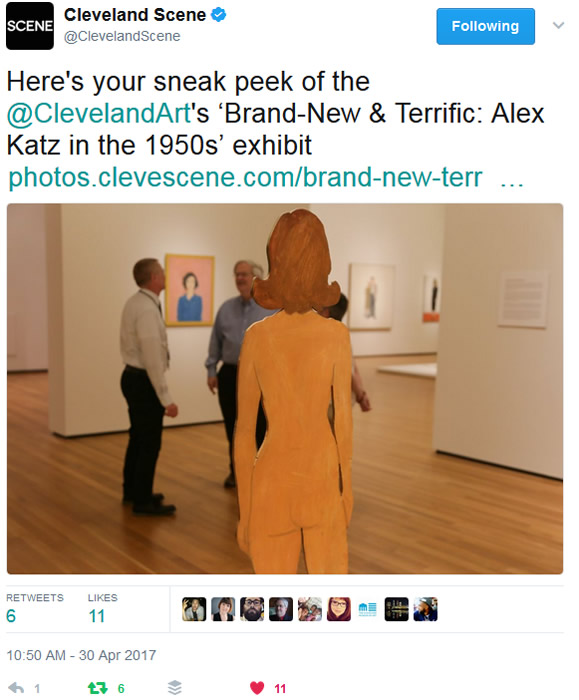
Task: Retweet using the green arrows icon
Action: pos(97,688)
